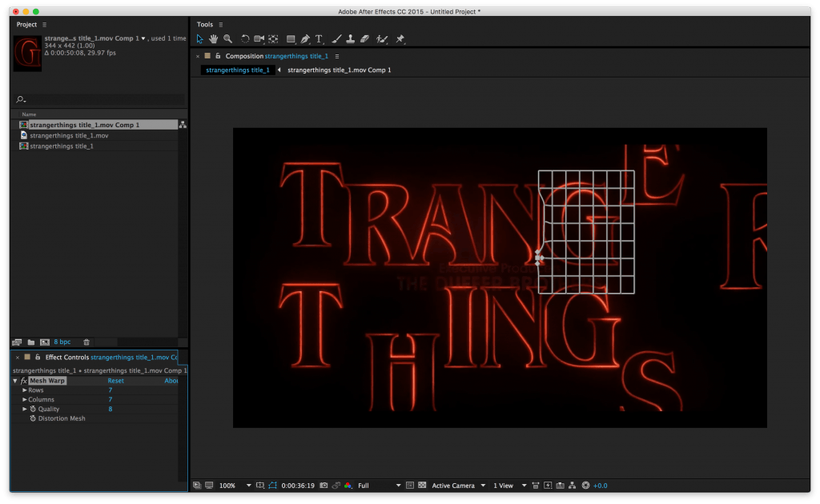
Task: Create a new composition from Project panel
Action: coord(45,342)
